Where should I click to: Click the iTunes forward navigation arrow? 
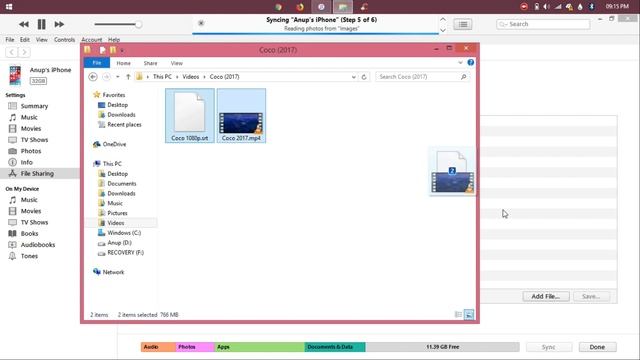(24, 52)
